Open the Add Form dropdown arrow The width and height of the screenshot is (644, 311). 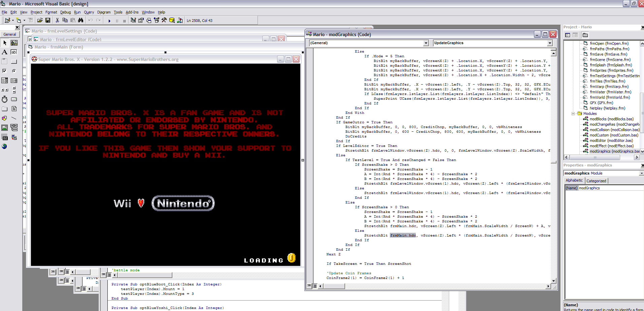point(24,21)
